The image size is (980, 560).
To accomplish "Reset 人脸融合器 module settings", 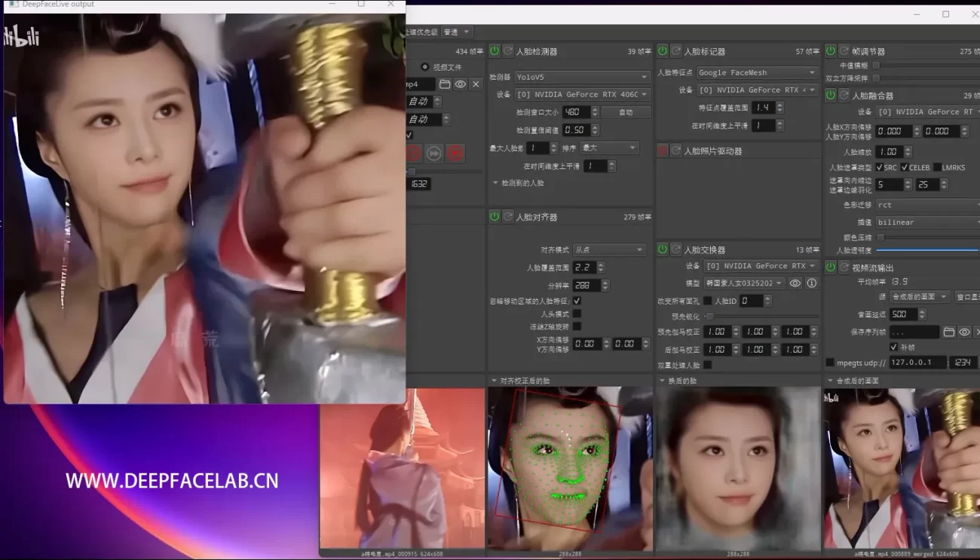I will point(844,95).
